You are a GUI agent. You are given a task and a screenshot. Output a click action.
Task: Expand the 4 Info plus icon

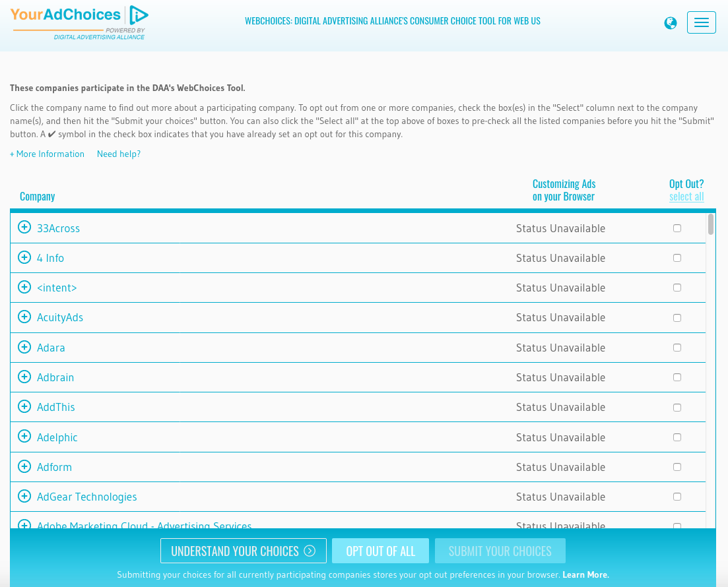[x=24, y=257]
